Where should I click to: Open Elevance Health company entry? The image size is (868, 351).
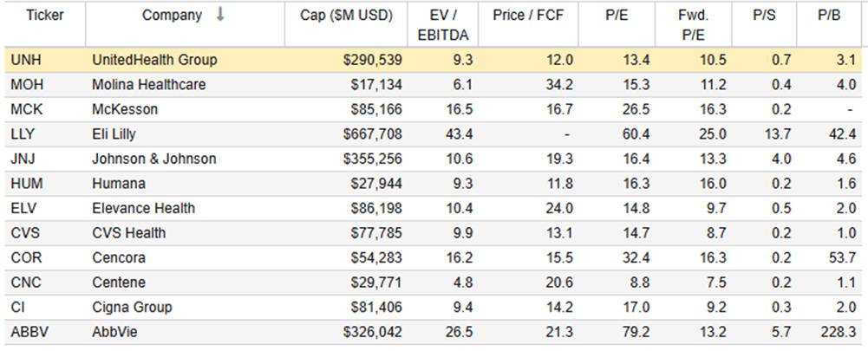[x=143, y=208]
